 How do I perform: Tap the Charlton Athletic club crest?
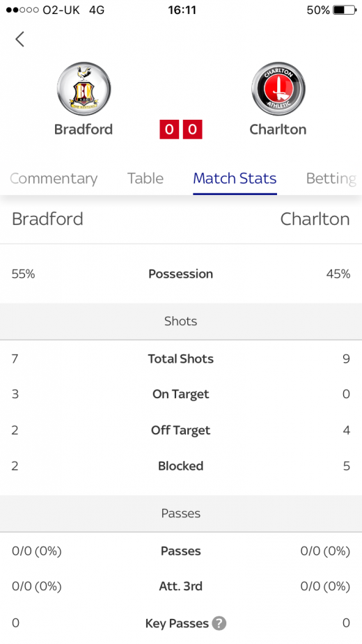point(278,88)
